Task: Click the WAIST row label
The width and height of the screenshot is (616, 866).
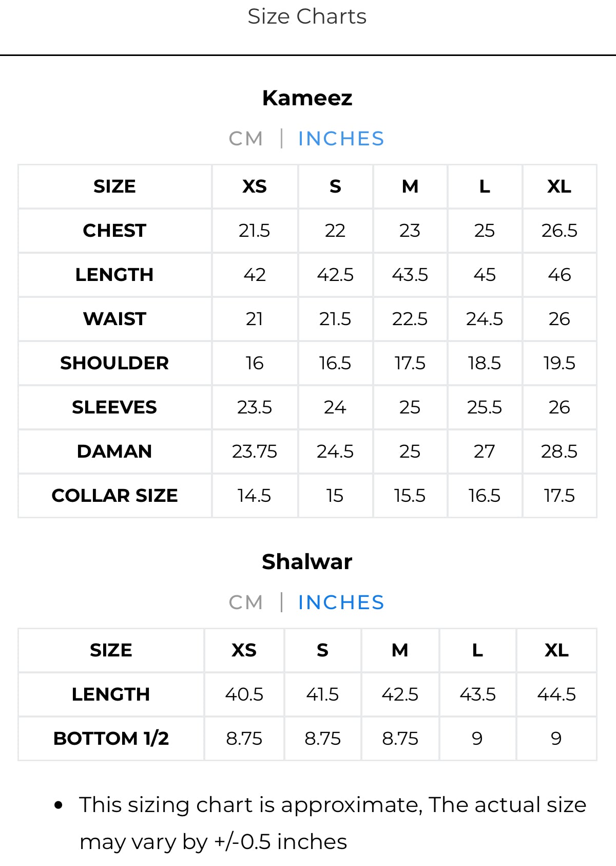Action: 114,319
